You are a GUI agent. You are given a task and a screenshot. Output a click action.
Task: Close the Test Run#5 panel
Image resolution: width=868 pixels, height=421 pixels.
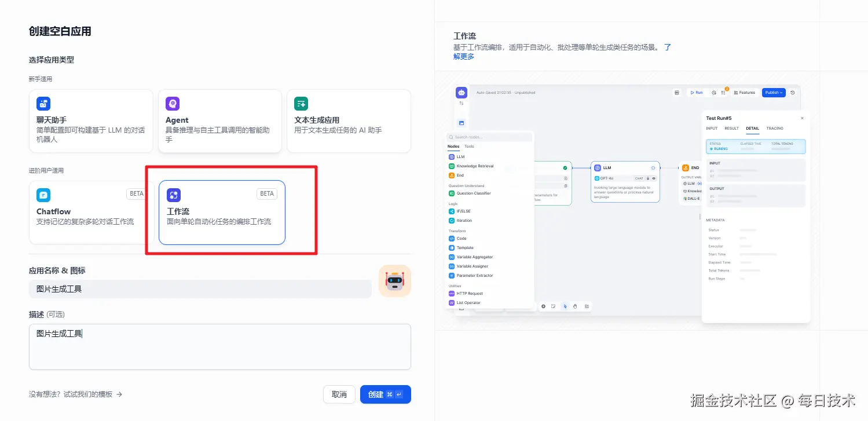(802, 118)
